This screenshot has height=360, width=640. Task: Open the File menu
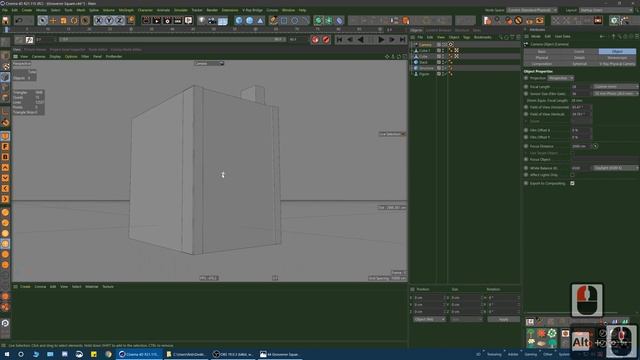[4, 10]
